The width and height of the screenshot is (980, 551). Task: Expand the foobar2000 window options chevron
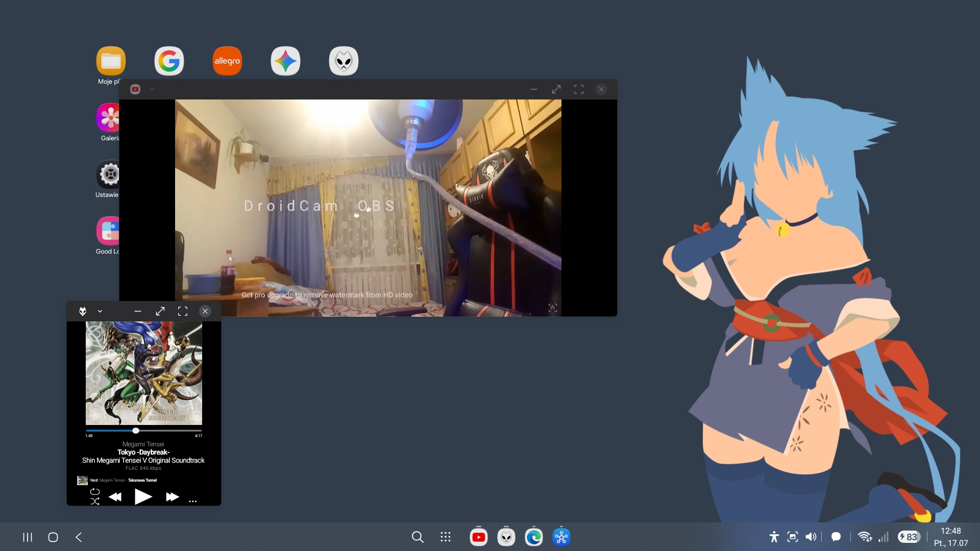click(100, 311)
